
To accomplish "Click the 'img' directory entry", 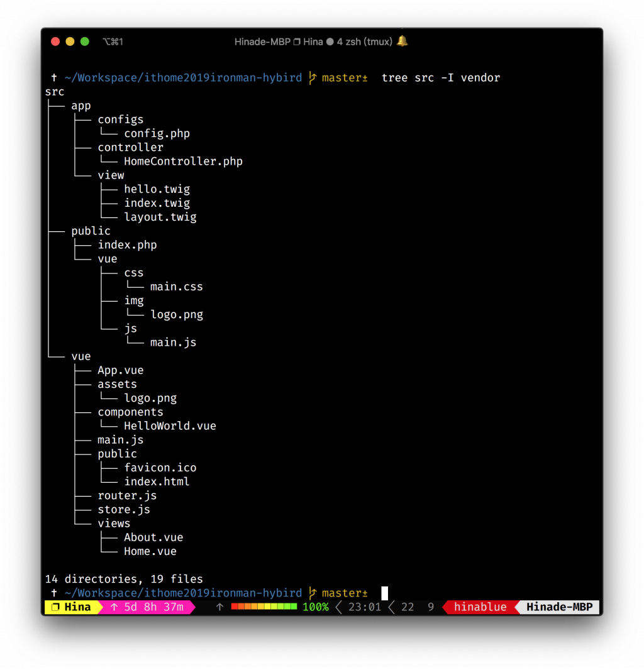I will 134,301.
